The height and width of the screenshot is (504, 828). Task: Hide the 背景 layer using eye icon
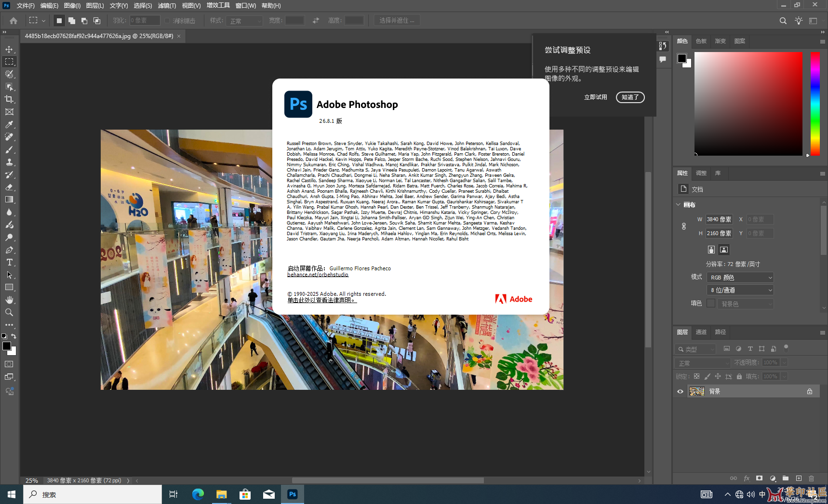(680, 391)
